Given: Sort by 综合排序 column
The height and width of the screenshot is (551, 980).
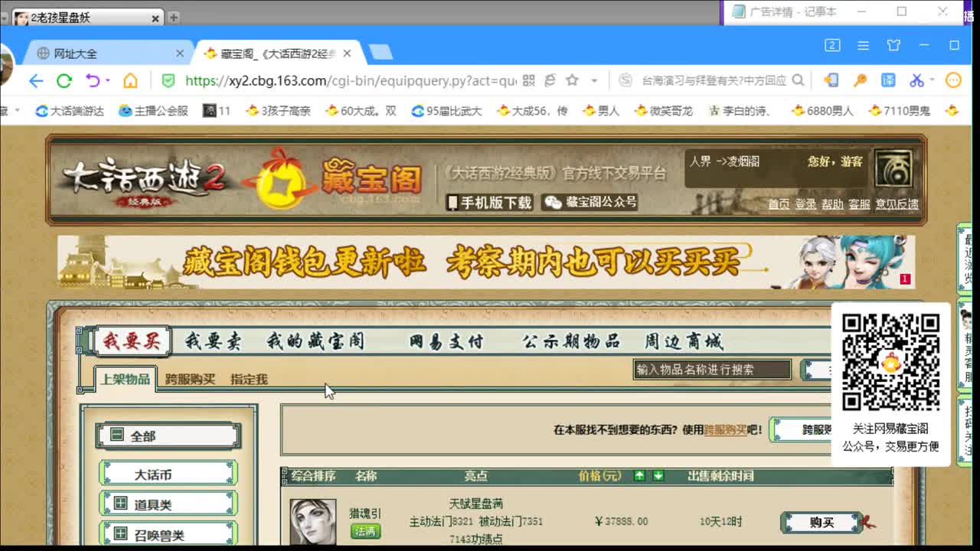Looking at the screenshot, I should click(313, 476).
